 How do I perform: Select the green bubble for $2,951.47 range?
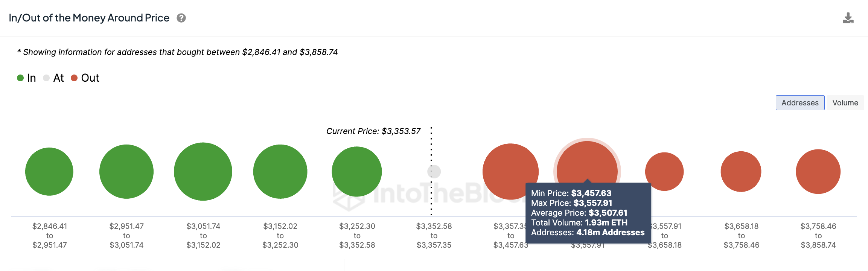pos(126,172)
